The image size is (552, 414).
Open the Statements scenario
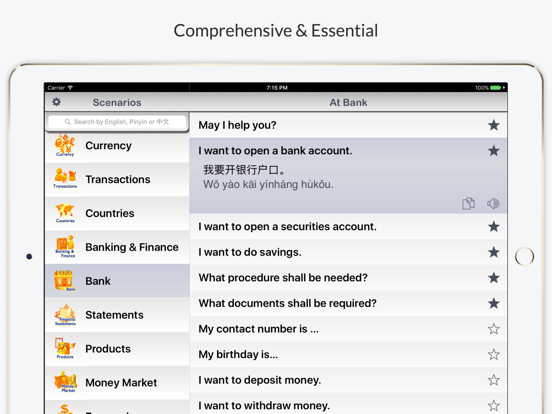117,315
